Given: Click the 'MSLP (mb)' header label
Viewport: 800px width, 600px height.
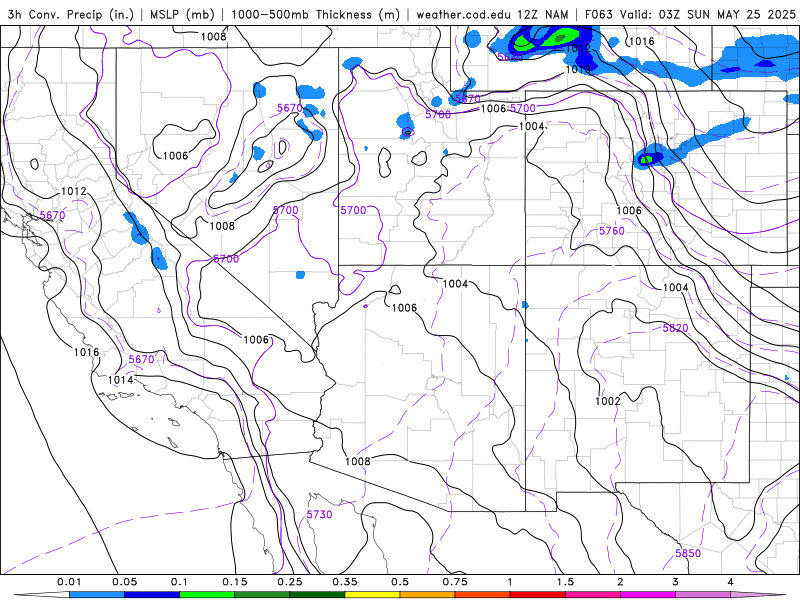Looking at the screenshot, I should (182, 14).
